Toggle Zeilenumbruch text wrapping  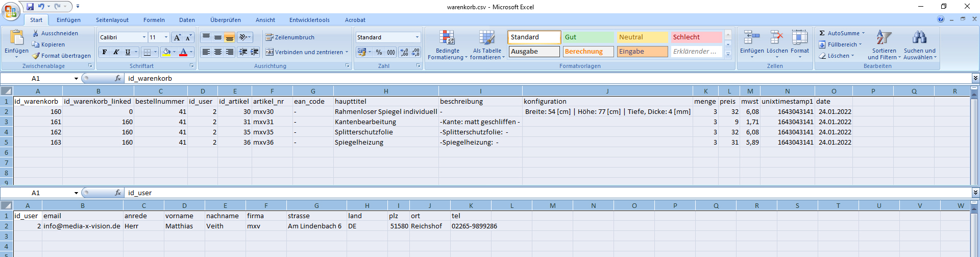click(x=290, y=37)
